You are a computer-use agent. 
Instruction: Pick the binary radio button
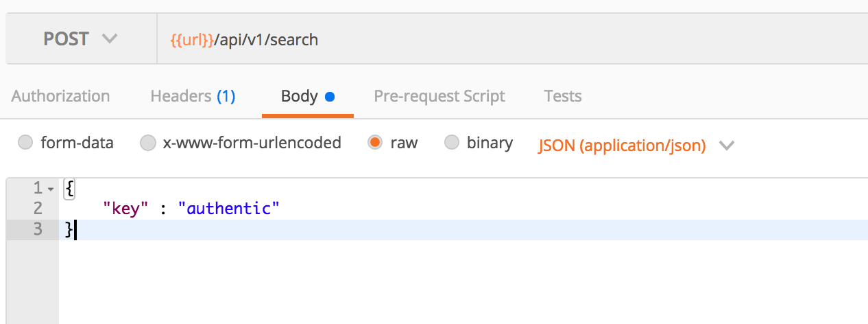pos(451,143)
